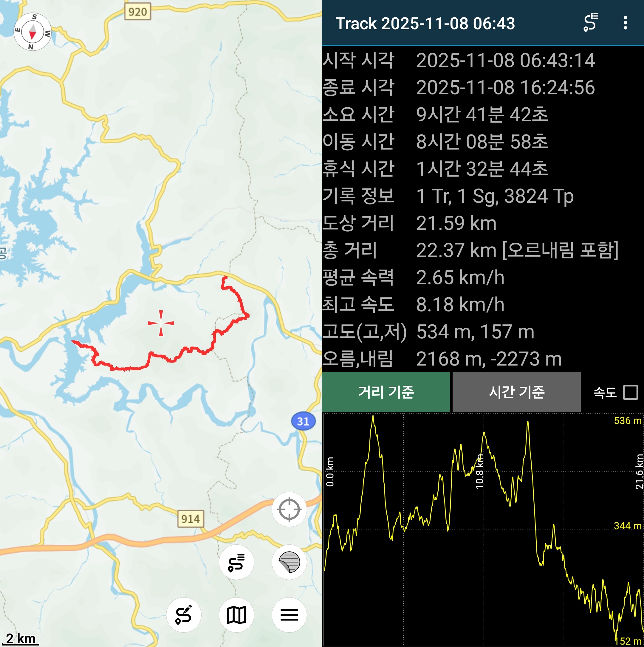The width and height of the screenshot is (644, 647).
Task: Tap the 920 road number label
Action: click(138, 12)
